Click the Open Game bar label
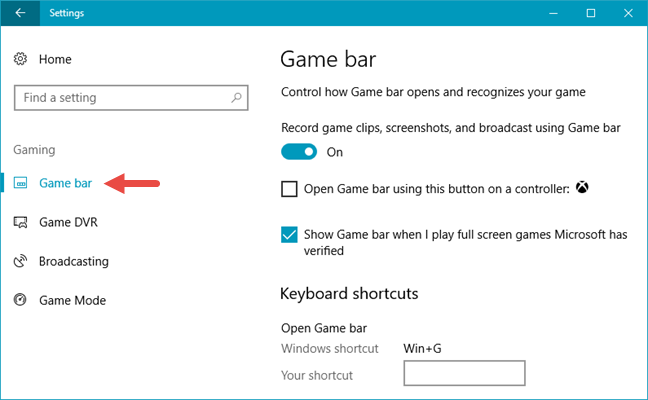Screen dimensions: 648x400 [324, 328]
